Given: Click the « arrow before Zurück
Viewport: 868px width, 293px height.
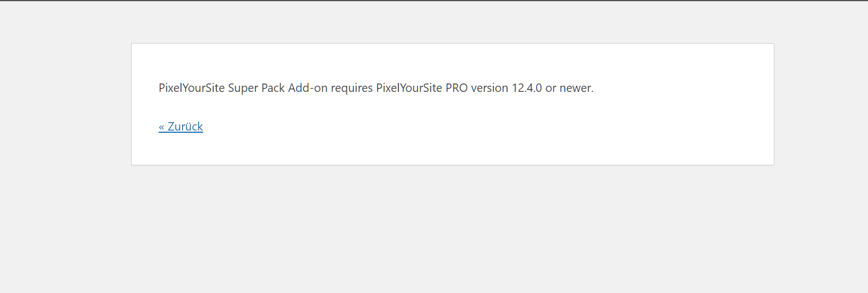Looking at the screenshot, I should tap(161, 127).
